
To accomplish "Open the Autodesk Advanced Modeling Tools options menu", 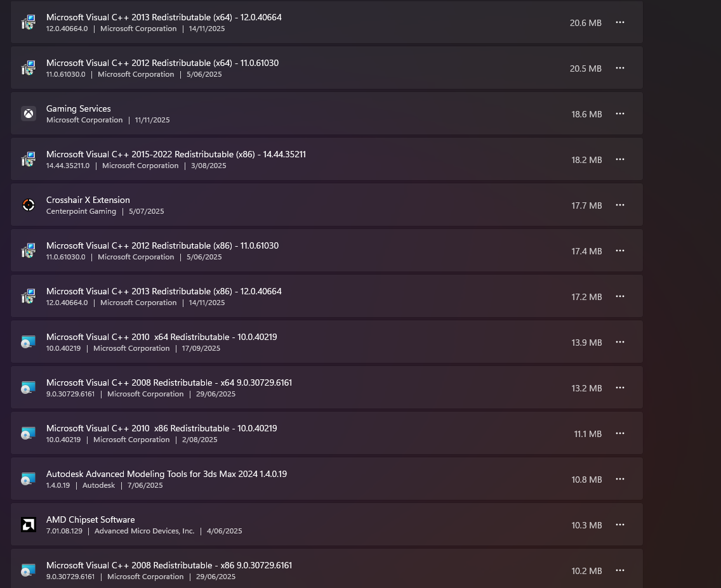I will click(620, 479).
